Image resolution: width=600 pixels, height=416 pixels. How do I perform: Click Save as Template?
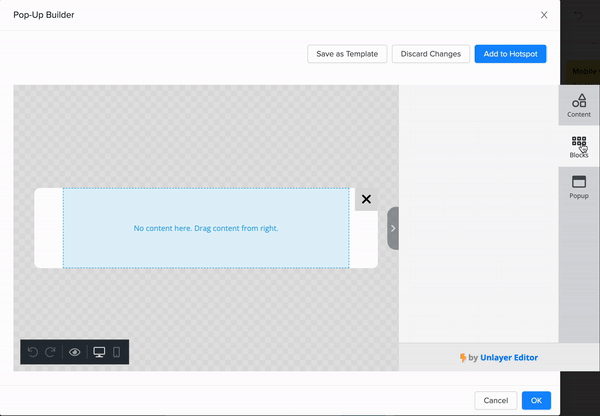(x=346, y=54)
